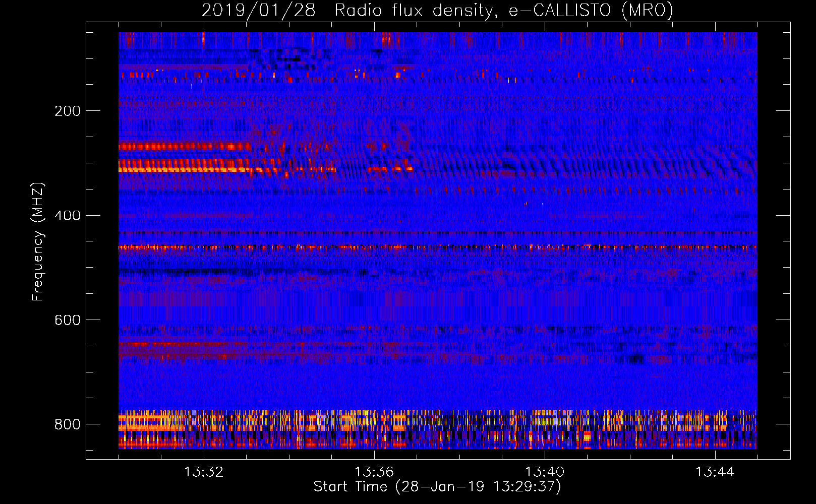Click the 13:44 time tick label

(715, 472)
